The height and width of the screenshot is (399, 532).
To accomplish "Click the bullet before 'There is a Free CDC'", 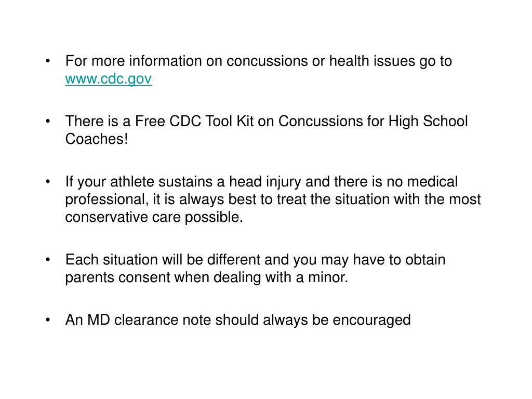I will pos(48,121).
